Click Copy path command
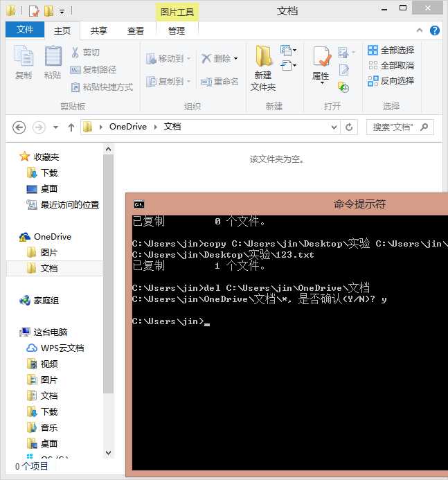Screen dimensions: 448x480 [x=93, y=70]
